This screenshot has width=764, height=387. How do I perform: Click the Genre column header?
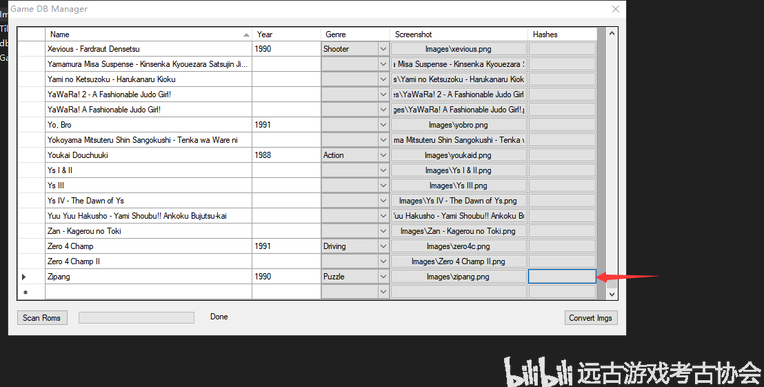[355, 34]
